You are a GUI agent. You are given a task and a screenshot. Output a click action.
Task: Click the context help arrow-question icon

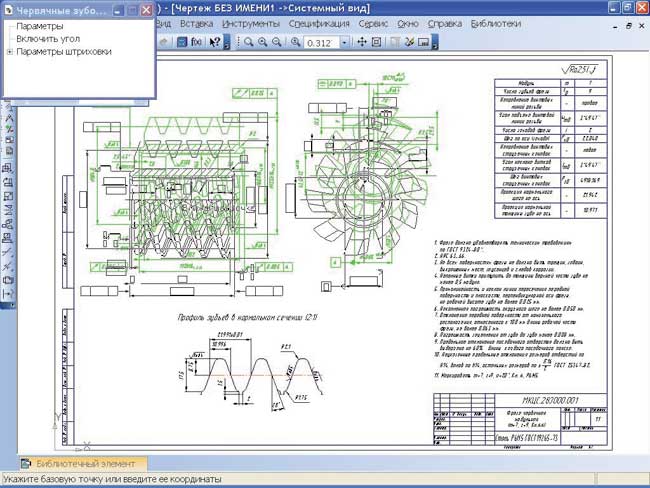(x=215, y=43)
